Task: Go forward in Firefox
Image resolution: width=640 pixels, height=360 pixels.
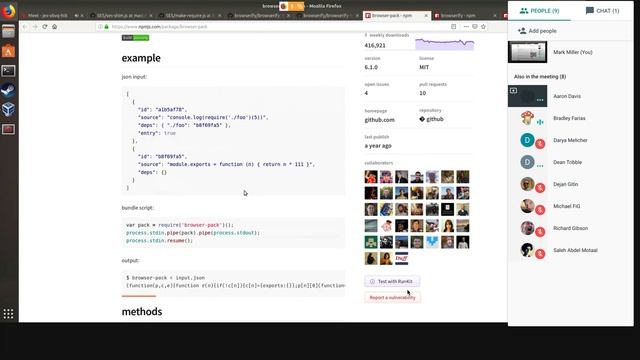Action: (x=35, y=27)
